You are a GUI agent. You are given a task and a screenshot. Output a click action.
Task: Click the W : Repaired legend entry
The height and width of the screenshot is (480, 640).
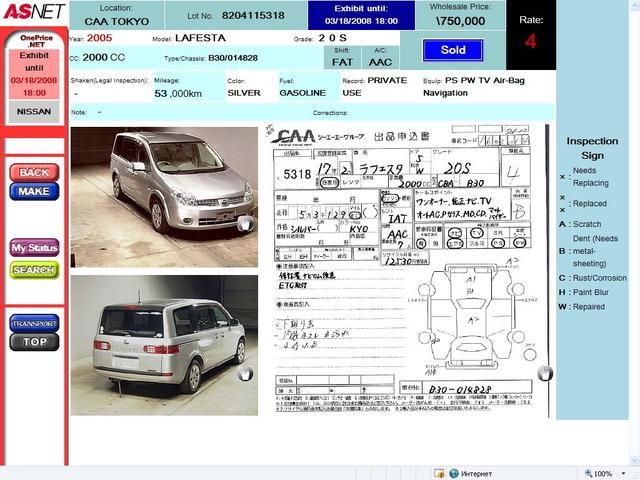click(x=582, y=307)
